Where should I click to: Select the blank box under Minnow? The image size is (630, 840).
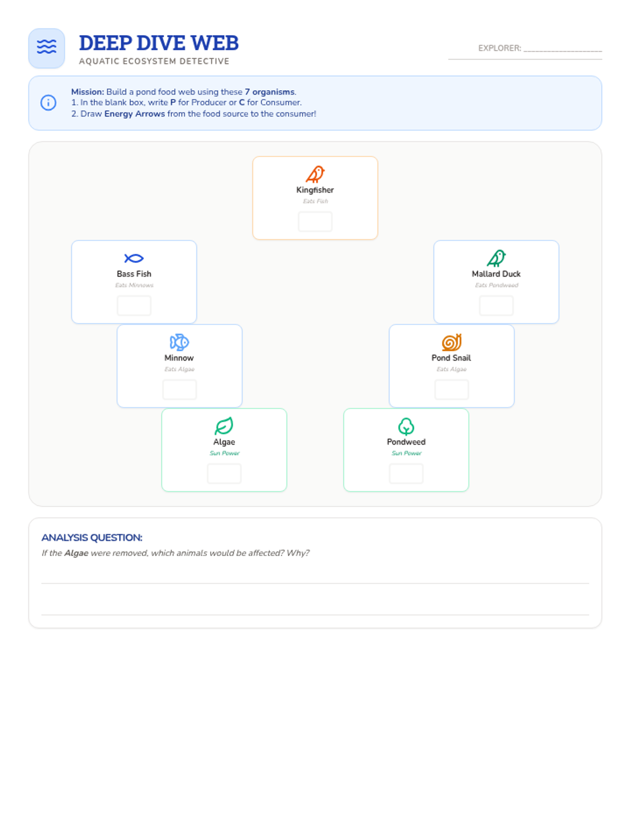pos(179,390)
